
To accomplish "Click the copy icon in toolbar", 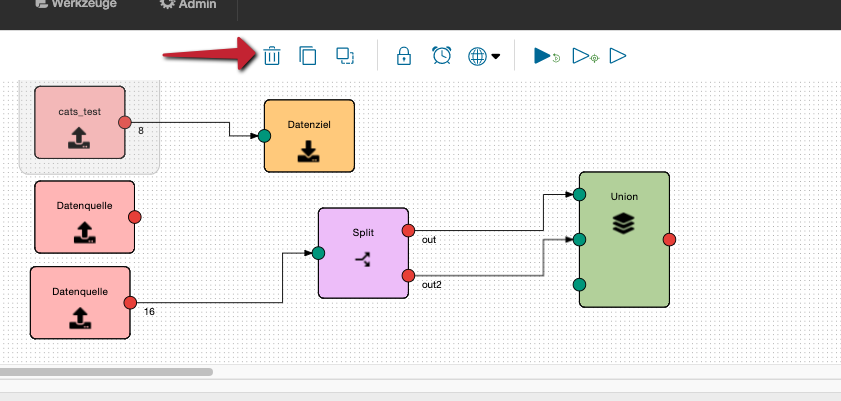I will (x=308, y=56).
